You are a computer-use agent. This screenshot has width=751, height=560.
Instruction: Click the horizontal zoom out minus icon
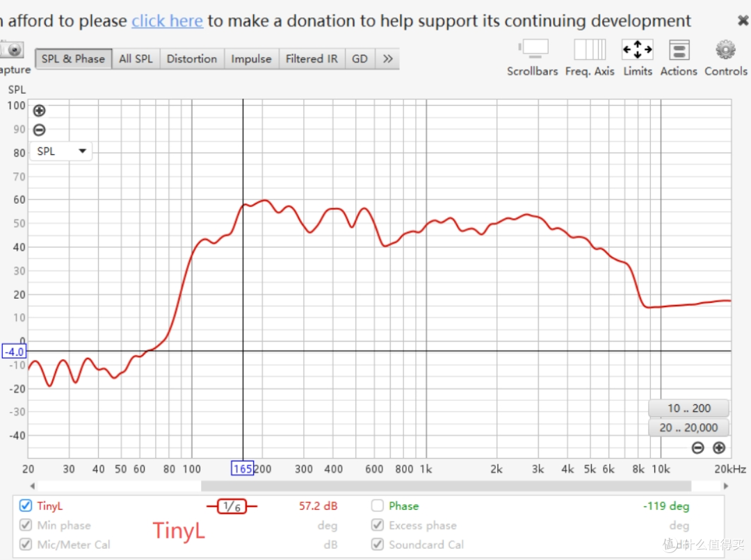pyautogui.click(x=698, y=447)
